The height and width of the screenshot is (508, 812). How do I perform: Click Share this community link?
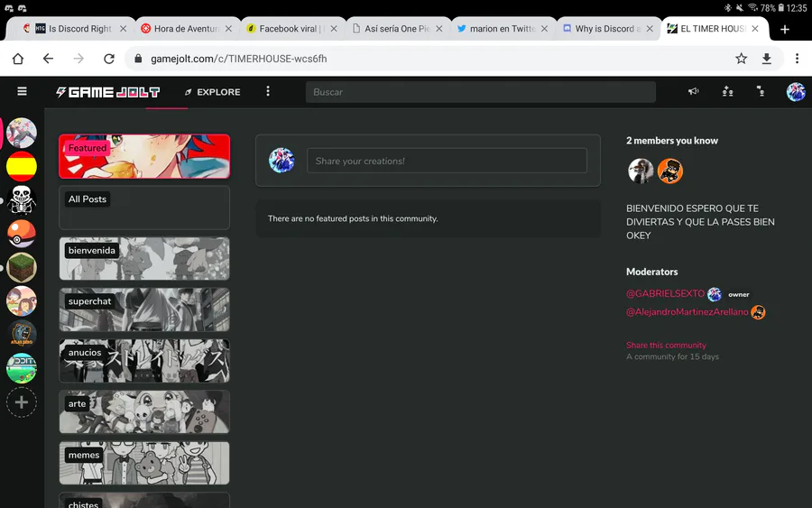point(666,345)
